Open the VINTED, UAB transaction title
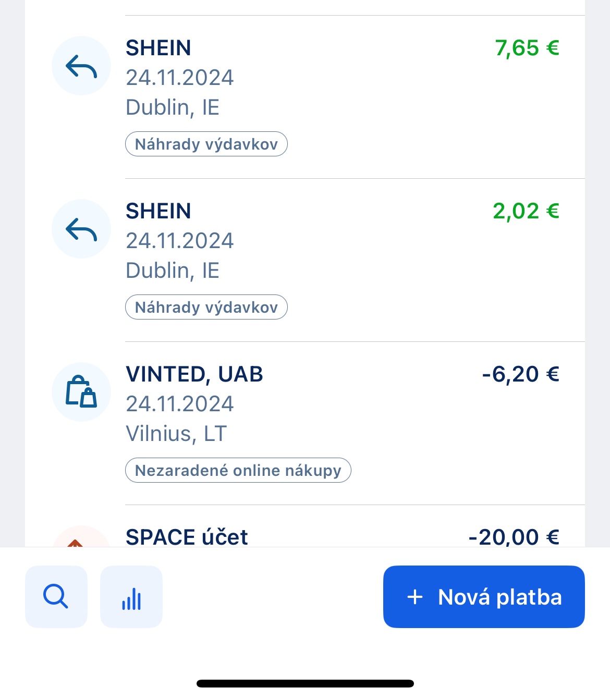 pos(194,374)
